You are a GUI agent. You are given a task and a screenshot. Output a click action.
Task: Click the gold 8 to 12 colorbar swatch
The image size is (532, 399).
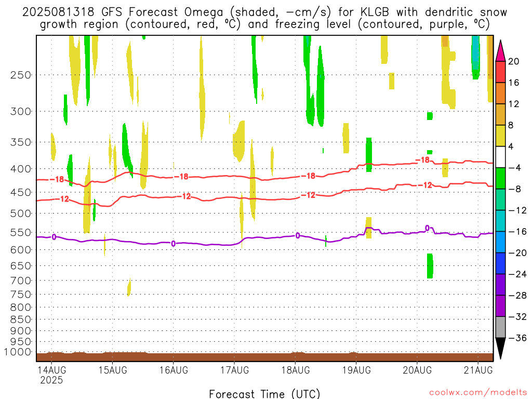pos(500,115)
